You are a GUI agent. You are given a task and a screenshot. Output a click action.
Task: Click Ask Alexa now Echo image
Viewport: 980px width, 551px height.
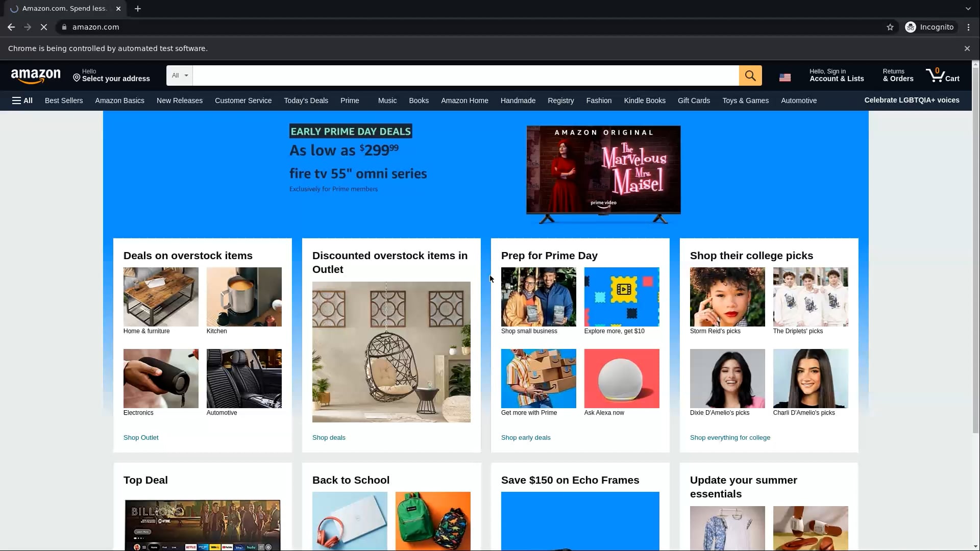point(622,379)
